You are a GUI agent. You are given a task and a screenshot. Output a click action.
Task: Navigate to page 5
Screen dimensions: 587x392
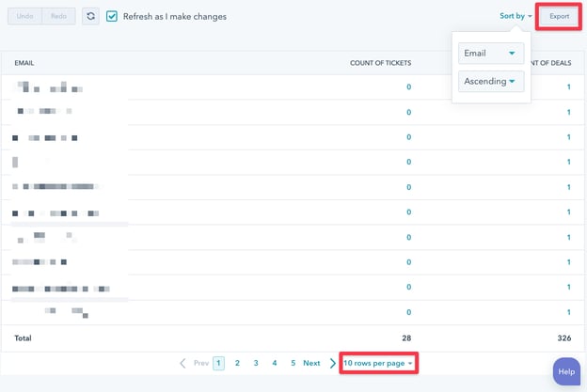pos(293,363)
